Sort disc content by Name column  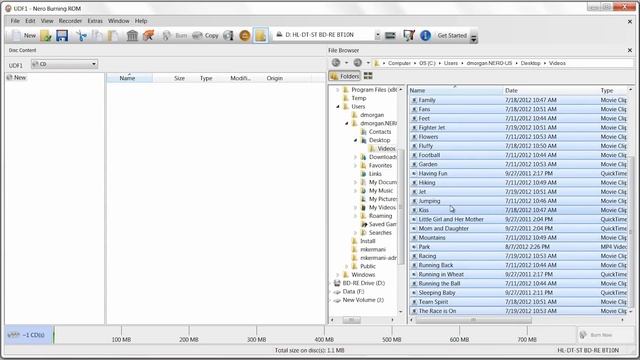(x=129, y=78)
